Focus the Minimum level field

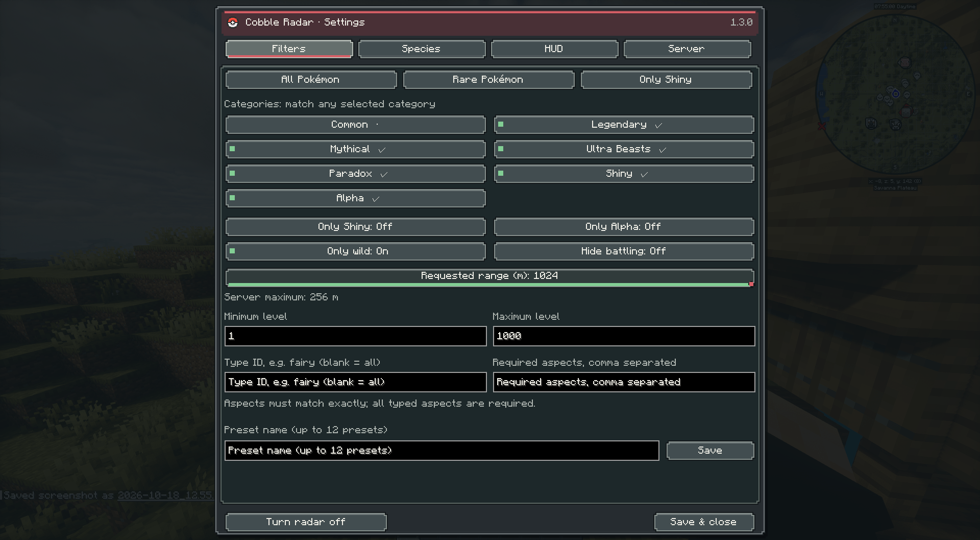click(355, 336)
